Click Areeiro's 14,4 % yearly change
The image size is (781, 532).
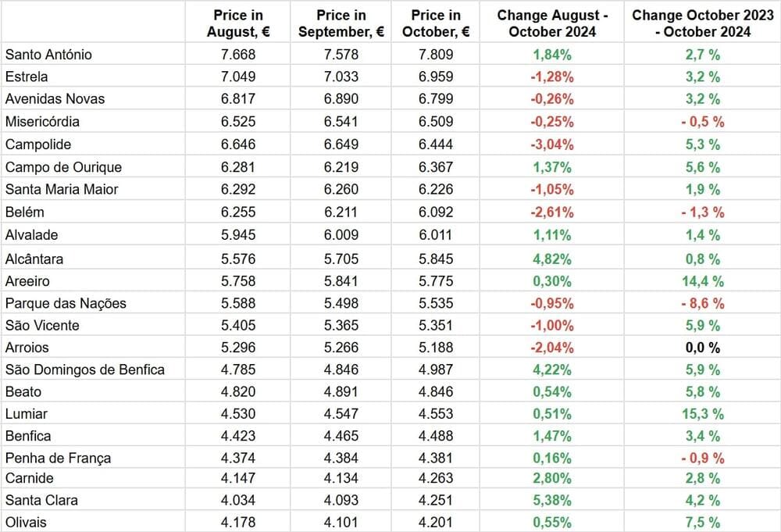[x=702, y=281]
